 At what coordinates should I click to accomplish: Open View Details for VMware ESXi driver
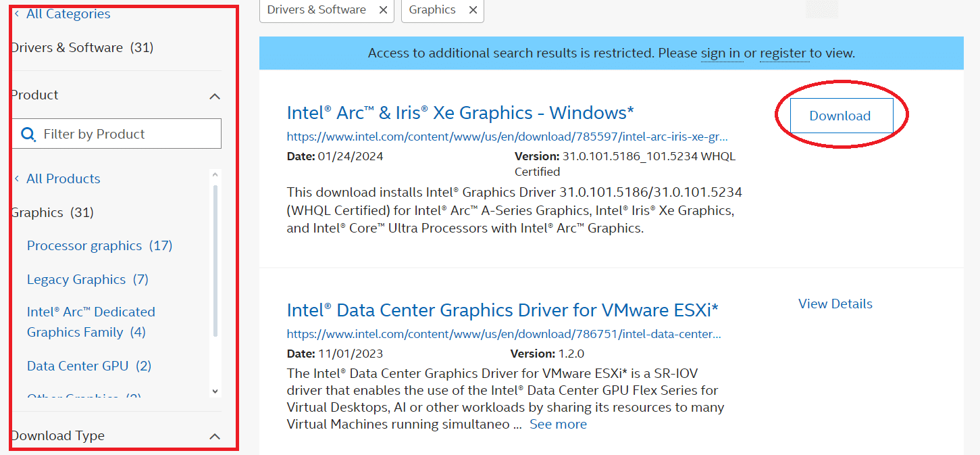coord(835,304)
